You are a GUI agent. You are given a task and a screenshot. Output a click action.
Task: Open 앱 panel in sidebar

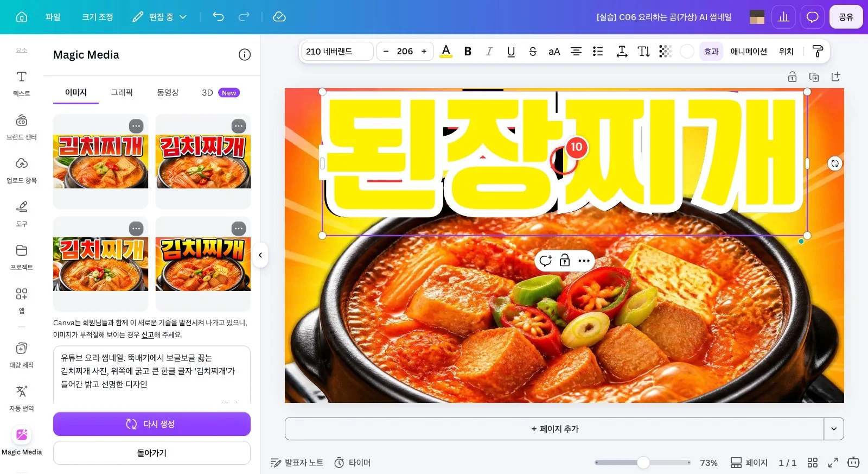coord(22,301)
